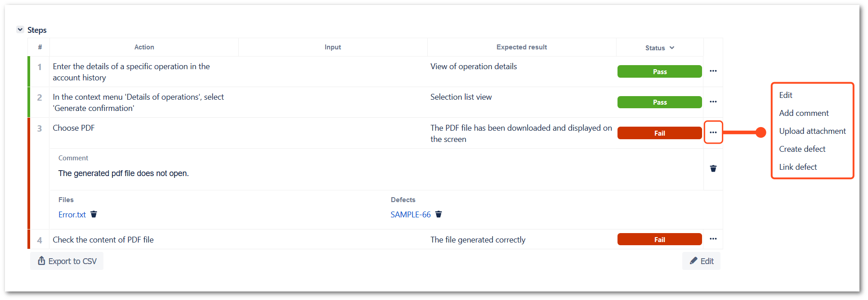
Task: Click the export icon on Export to CSV
Action: 41,260
